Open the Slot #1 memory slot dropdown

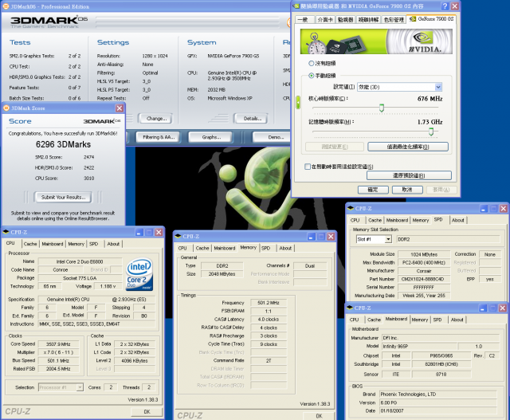388,239
